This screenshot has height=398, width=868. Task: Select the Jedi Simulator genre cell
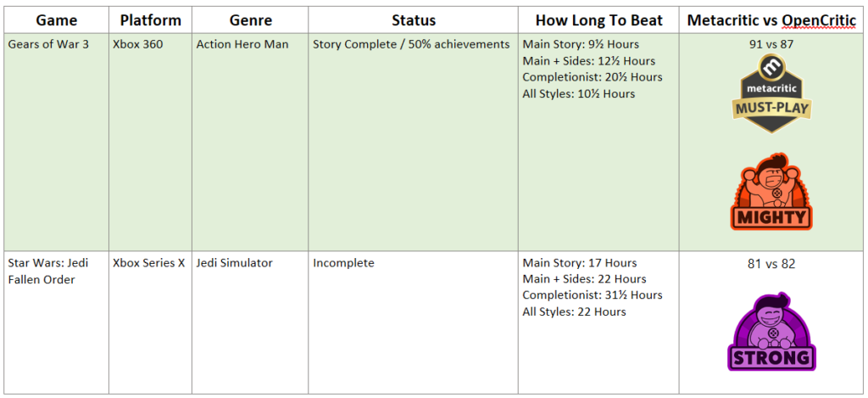[x=235, y=263]
